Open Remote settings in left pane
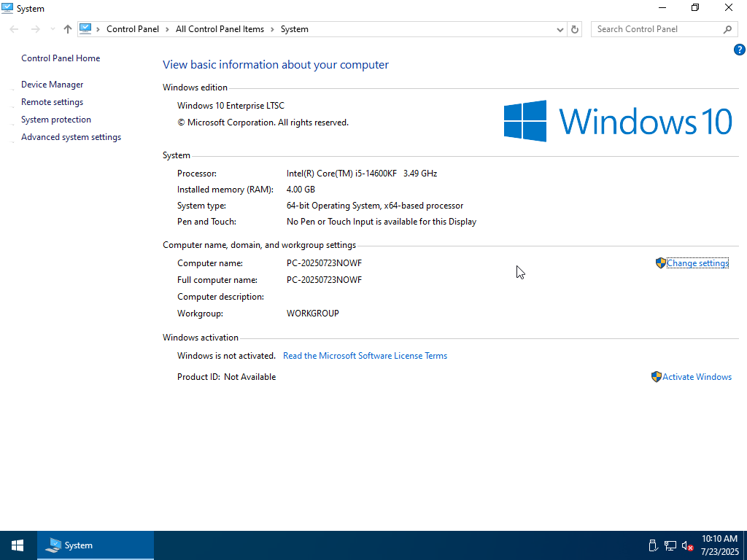Screen dimensions: 747x560 pos(52,102)
